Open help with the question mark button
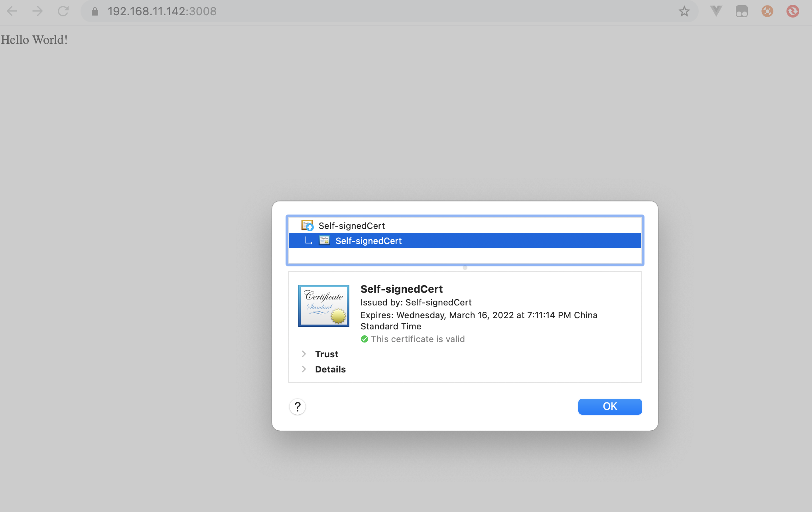This screenshot has width=812, height=512. pyautogui.click(x=298, y=407)
